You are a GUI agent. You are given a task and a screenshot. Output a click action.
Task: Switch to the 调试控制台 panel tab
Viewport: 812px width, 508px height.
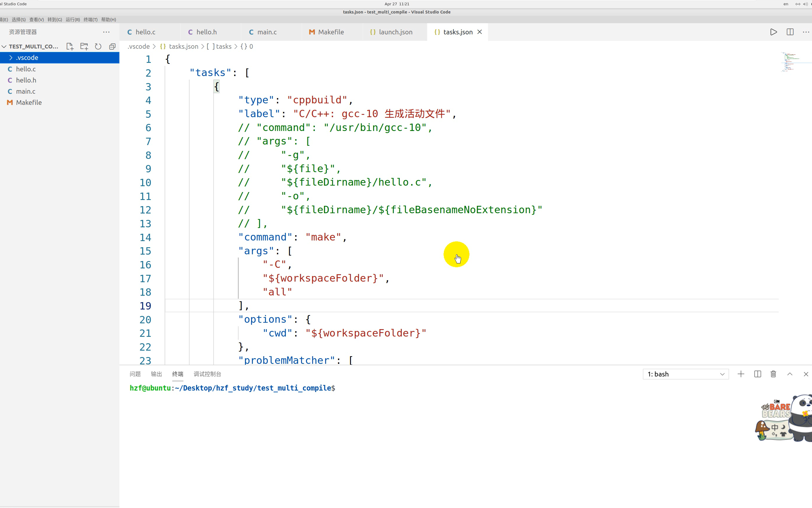[207, 374]
